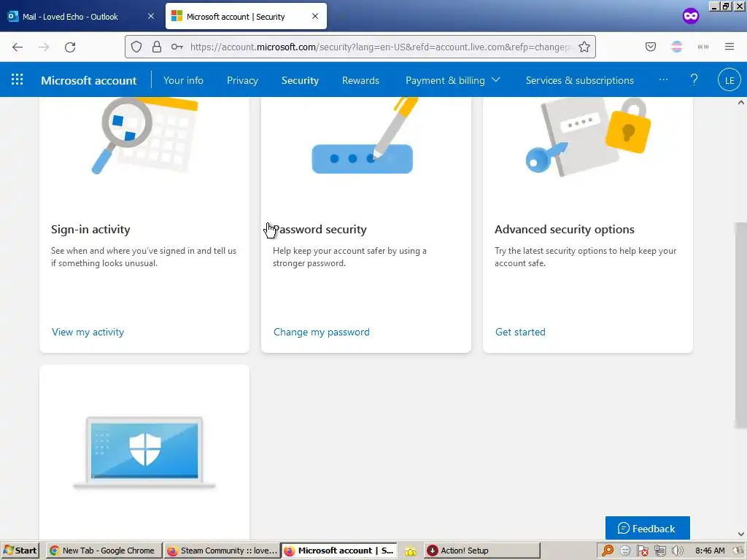Click the padlock site security icon
Screen dimensions: 747x560
pos(156,47)
